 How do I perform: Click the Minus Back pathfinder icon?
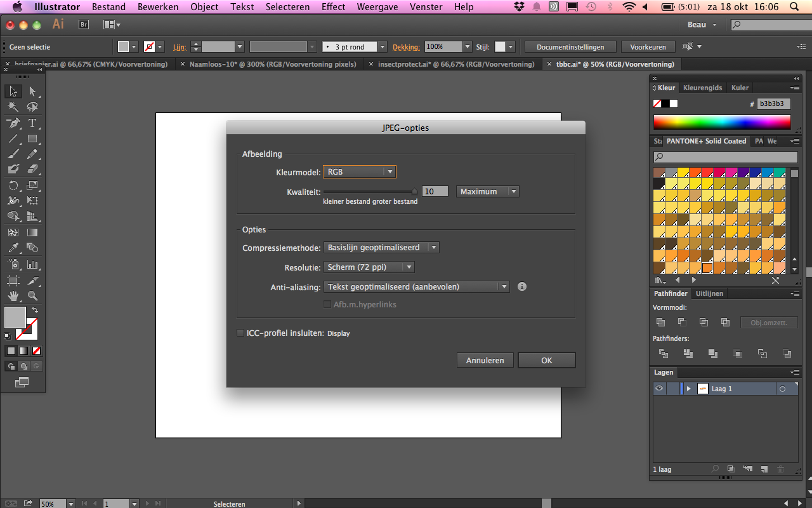tap(787, 354)
